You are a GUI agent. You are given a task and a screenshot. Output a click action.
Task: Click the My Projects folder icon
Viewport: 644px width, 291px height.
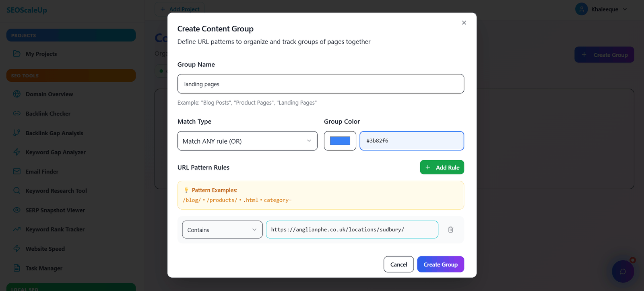tap(17, 54)
